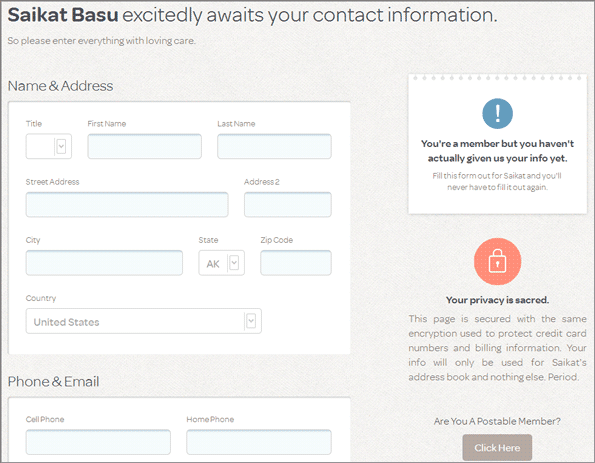Click the orange padlock privacy icon
The height and width of the screenshot is (463, 595).
(497, 261)
